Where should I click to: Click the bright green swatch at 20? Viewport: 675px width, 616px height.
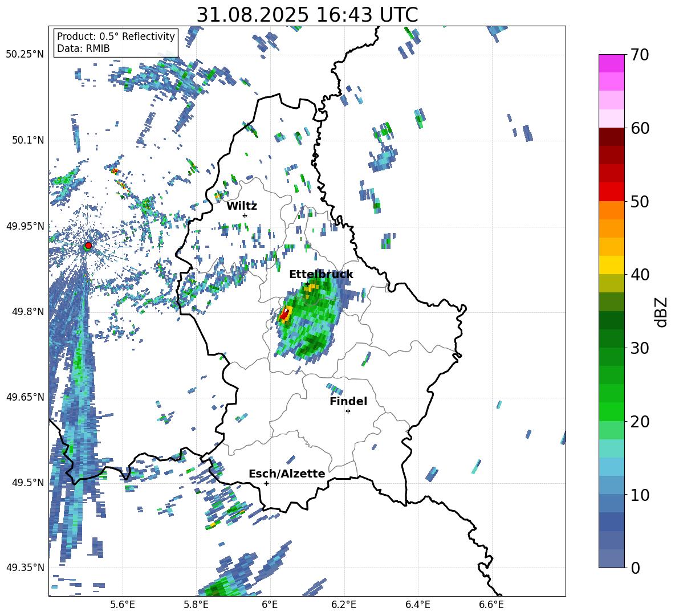point(612,411)
